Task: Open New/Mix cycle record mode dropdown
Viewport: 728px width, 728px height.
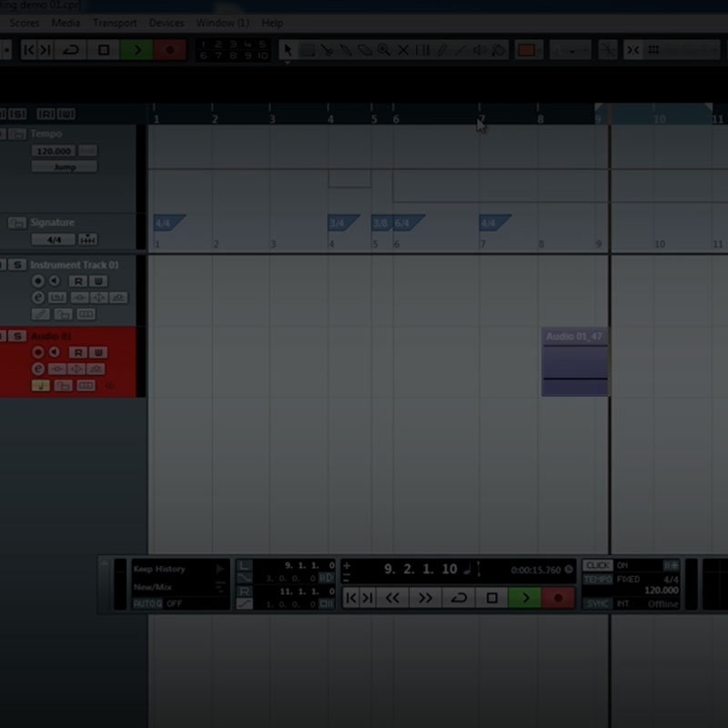Action: tap(178, 587)
